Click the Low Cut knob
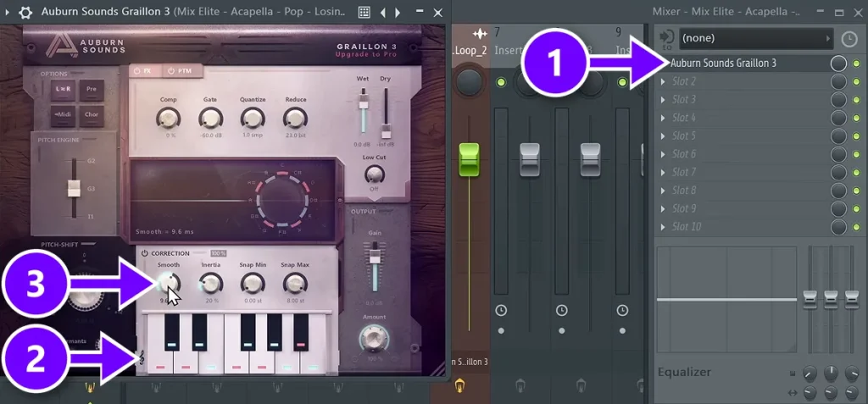 point(375,174)
